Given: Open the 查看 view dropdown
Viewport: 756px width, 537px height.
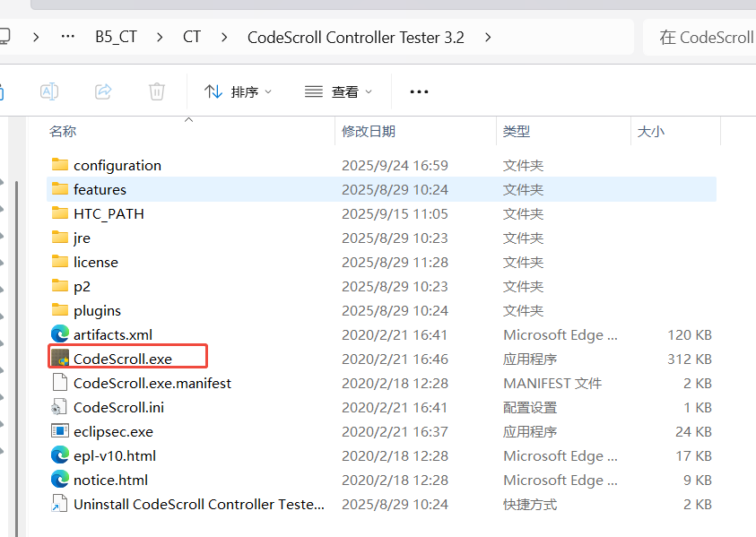Looking at the screenshot, I should 338,91.
